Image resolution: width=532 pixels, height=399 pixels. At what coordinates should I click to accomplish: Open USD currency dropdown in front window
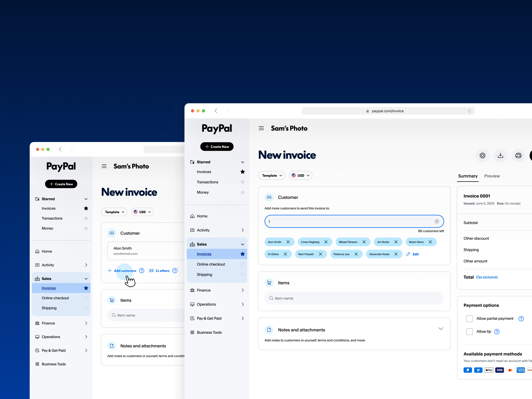click(x=301, y=175)
